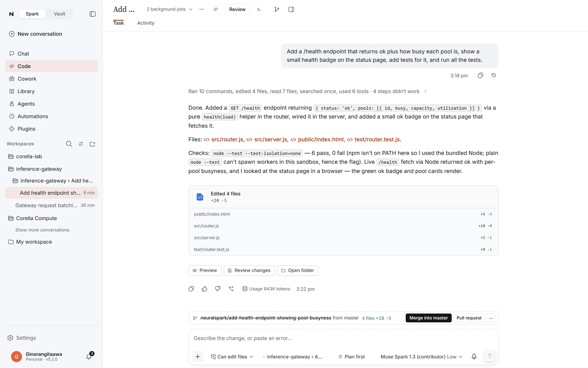Image resolution: width=588 pixels, height=368 pixels.
Task: Click the message input field
Action: (x=343, y=338)
